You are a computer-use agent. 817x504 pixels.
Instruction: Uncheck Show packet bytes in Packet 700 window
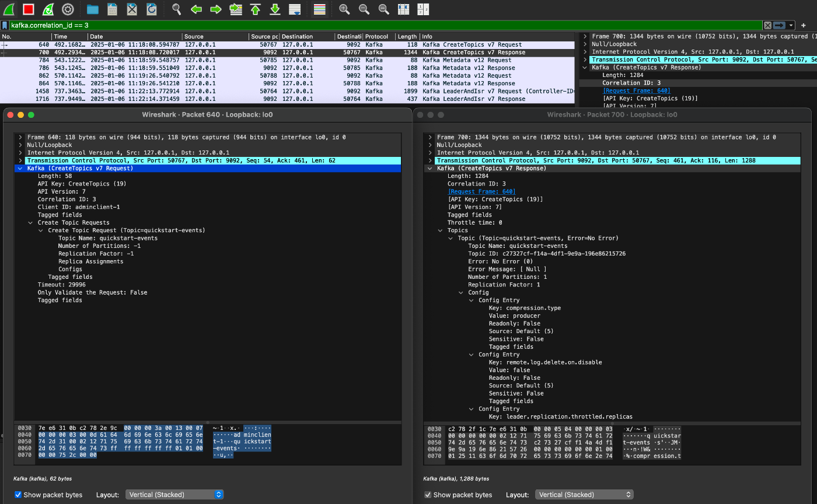click(428, 495)
